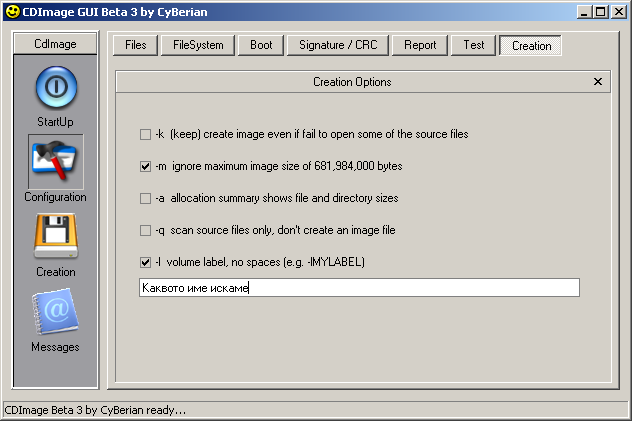Enable the -a allocation summary checkbox

click(x=145, y=198)
